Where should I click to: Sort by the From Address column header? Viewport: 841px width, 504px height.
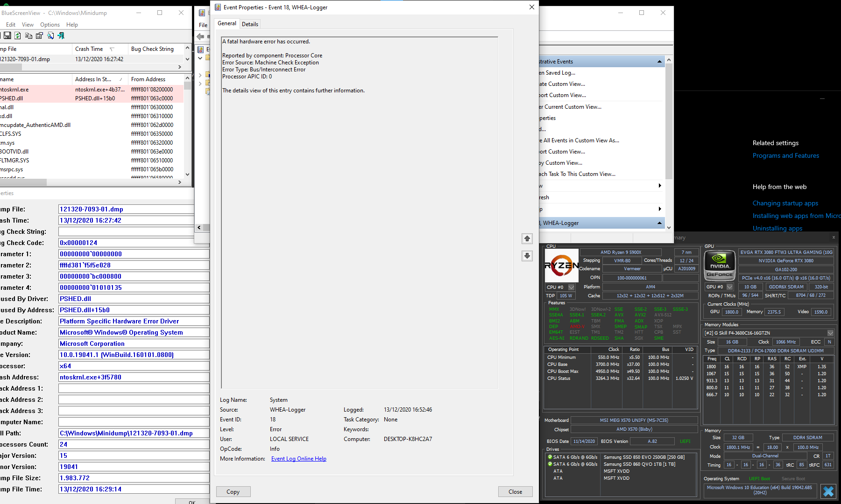tap(156, 79)
